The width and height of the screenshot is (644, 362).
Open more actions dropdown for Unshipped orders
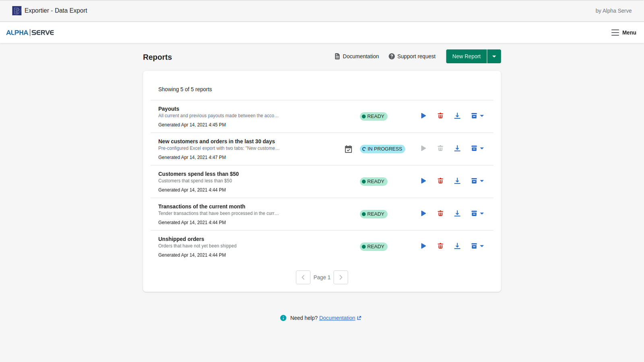click(477, 246)
